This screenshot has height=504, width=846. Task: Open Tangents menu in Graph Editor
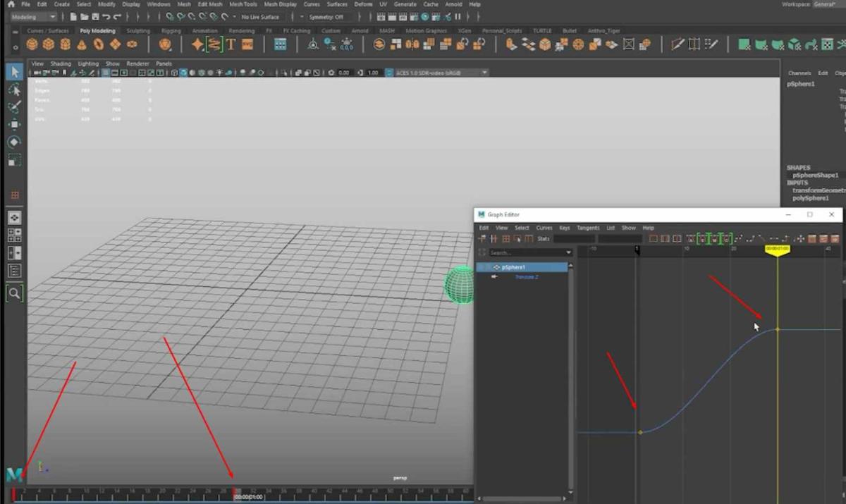click(x=588, y=228)
